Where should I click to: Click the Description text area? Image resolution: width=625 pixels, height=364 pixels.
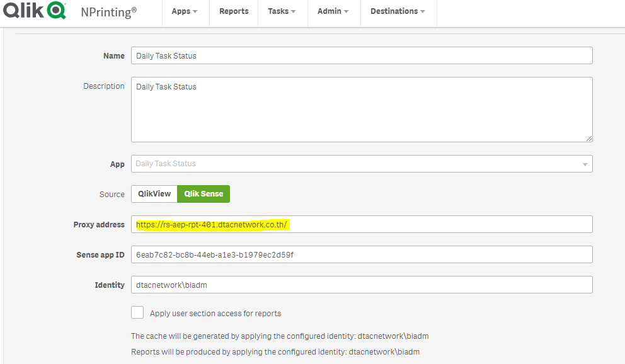(362, 110)
